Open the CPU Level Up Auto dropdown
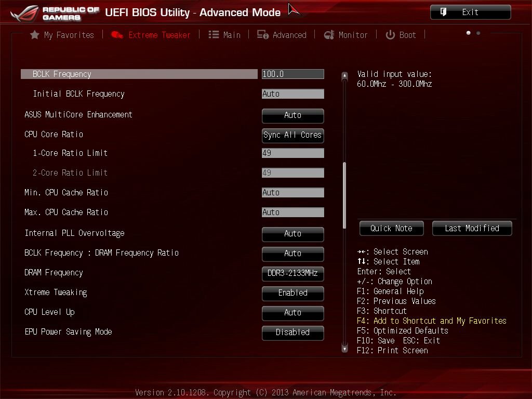Screen dimensions: 532x399 click(x=293, y=312)
